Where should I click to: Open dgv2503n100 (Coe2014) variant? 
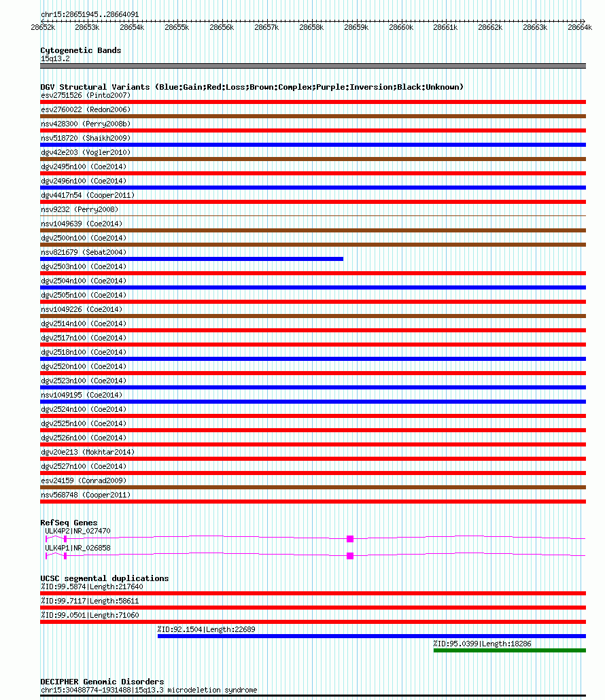84,267
